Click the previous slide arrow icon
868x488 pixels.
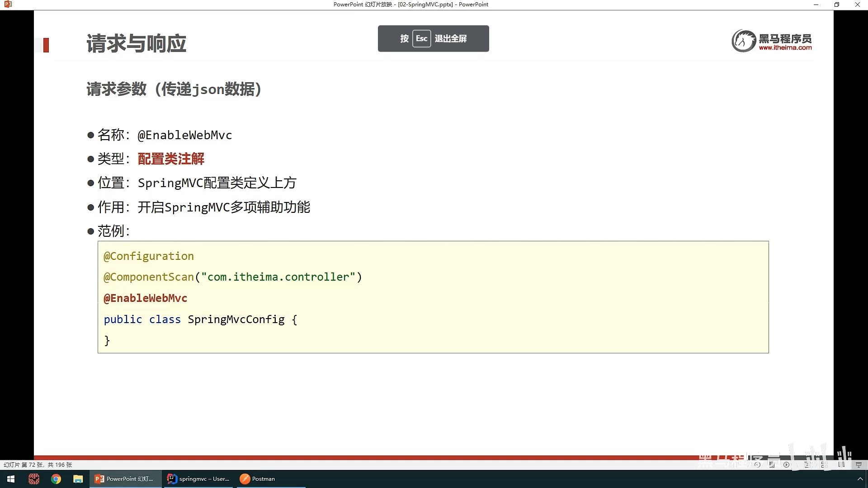point(757,465)
